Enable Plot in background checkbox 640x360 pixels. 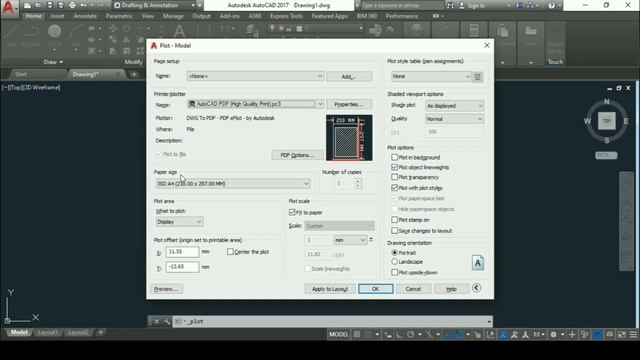(394, 157)
